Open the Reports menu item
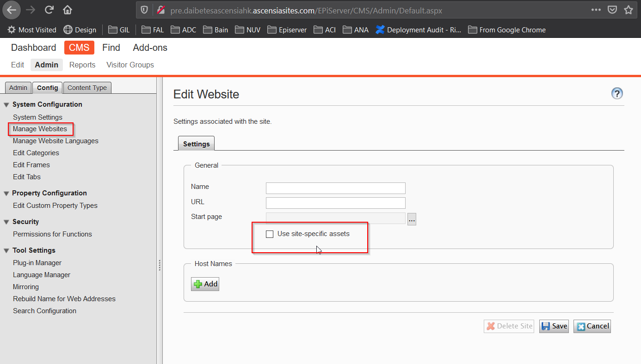641x364 pixels. 82,65
